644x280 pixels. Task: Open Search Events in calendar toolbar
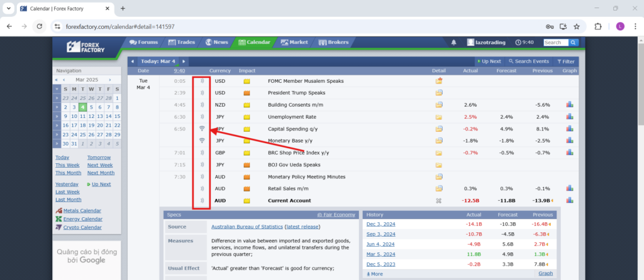528,62
